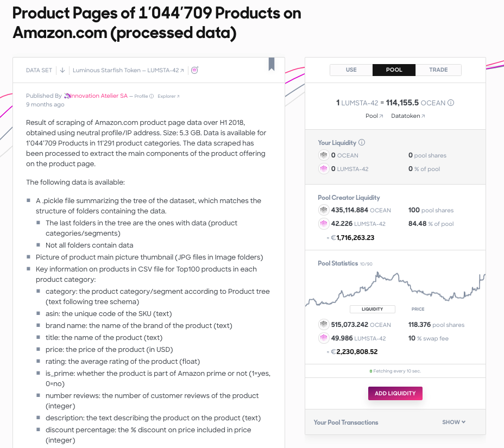Click the info icon next to 114,155.5 OCEAN
The width and height of the screenshot is (504, 448).
point(450,103)
